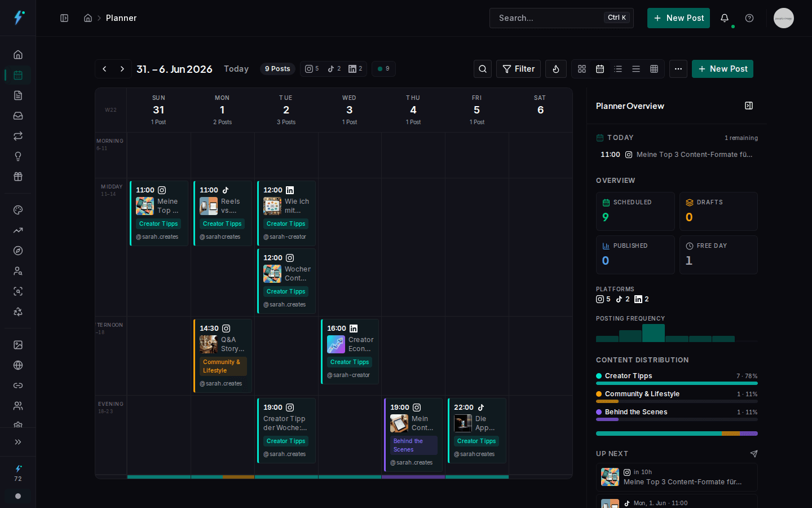Viewport: 812px width, 508px height.
Task: Open the three-dots more options button
Action: [678, 69]
